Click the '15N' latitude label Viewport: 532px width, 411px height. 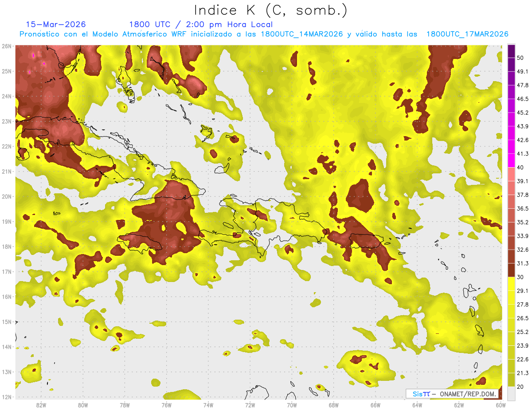7,321
